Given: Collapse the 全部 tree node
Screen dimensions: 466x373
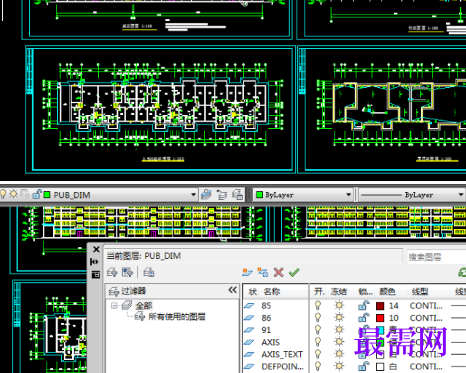Looking at the screenshot, I should [x=114, y=305].
